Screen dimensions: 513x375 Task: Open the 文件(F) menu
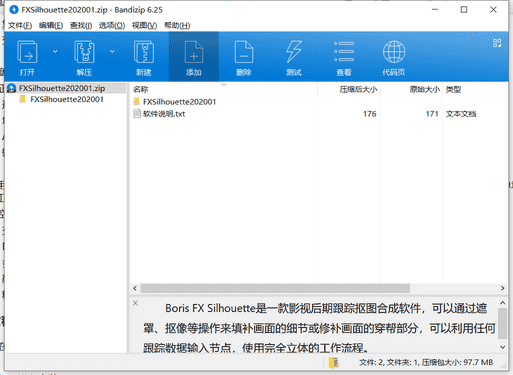(x=20, y=25)
